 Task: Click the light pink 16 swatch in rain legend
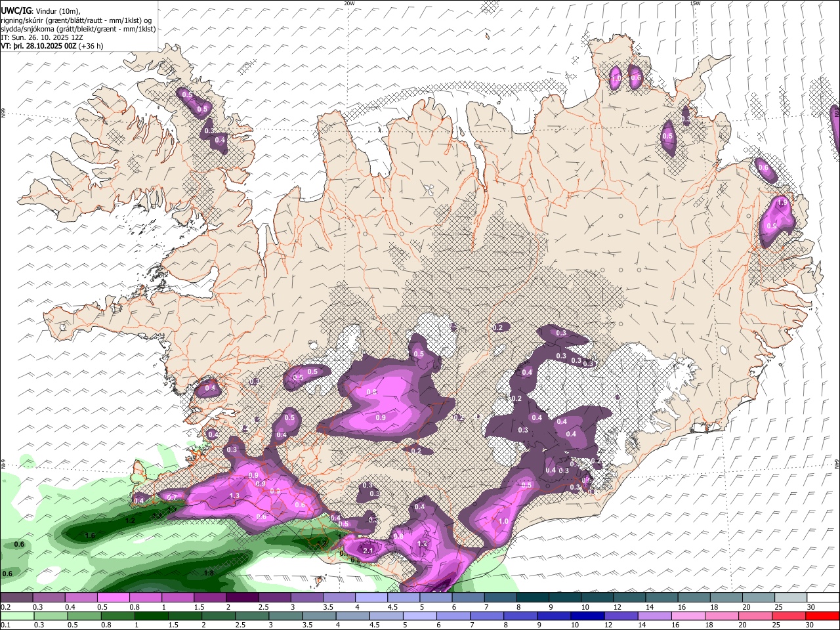click(689, 616)
